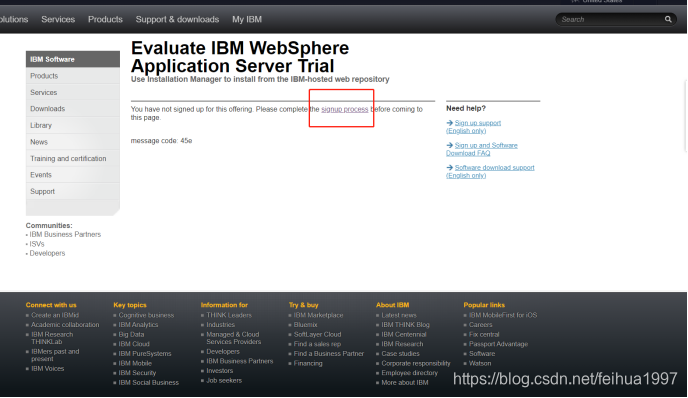Open Latest news footer link
This screenshot has width=688, height=398.
pos(399,315)
